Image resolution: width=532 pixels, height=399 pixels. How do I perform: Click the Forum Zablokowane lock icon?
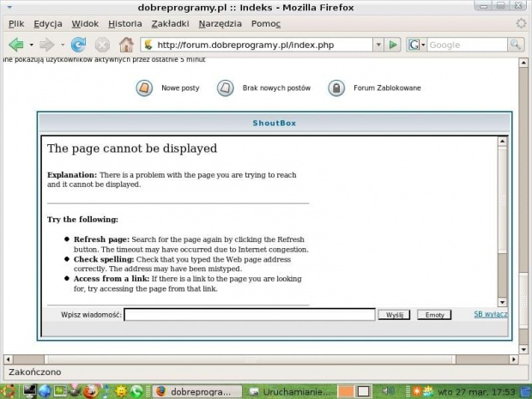click(x=336, y=88)
